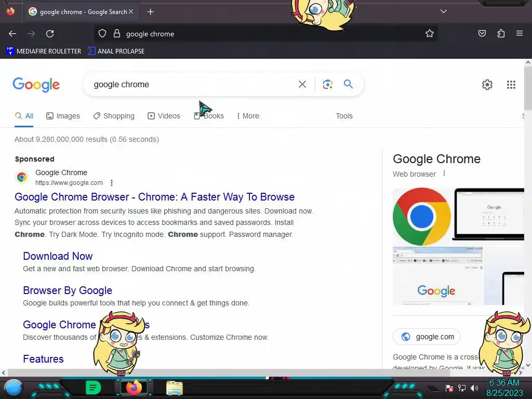Open the Firefox hamburger menu
The image size is (532, 399).
[x=520, y=34]
